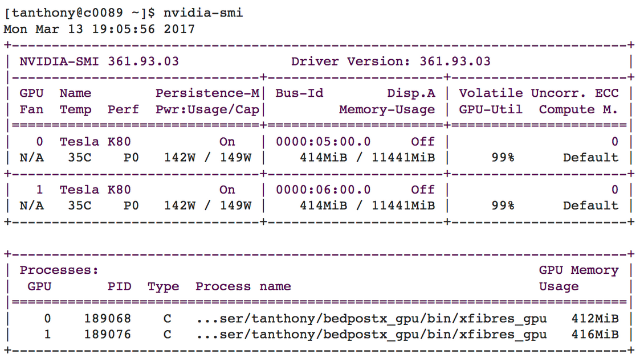Click the Volatile Uncorr. ECC header
The height and width of the screenshot is (362, 644).
[x=539, y=93]
